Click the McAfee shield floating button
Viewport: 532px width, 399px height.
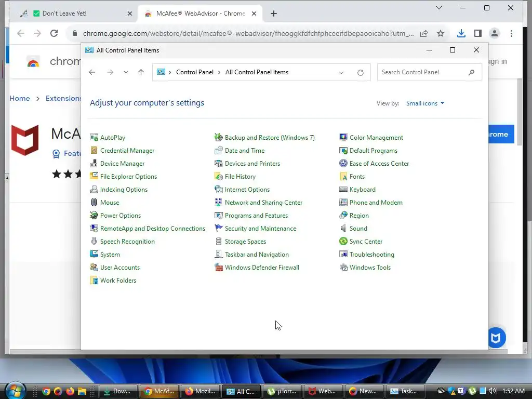coord(496,338)
